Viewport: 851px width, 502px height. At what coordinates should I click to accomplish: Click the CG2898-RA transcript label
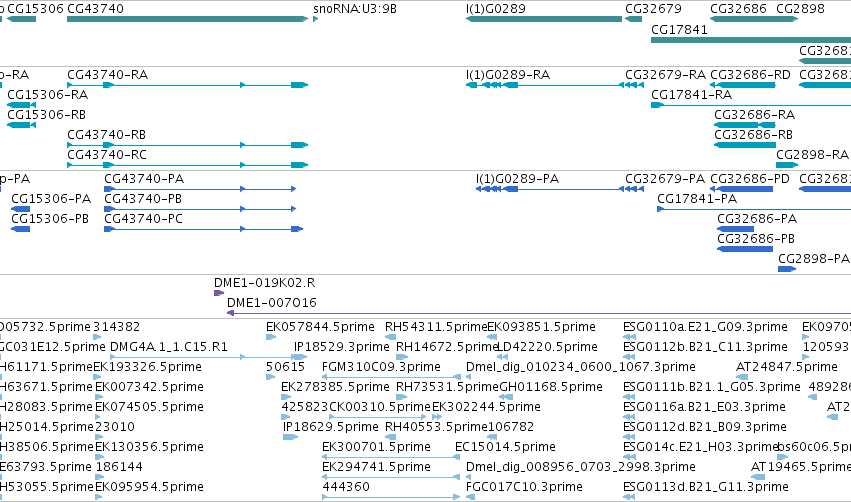[812, 155]
